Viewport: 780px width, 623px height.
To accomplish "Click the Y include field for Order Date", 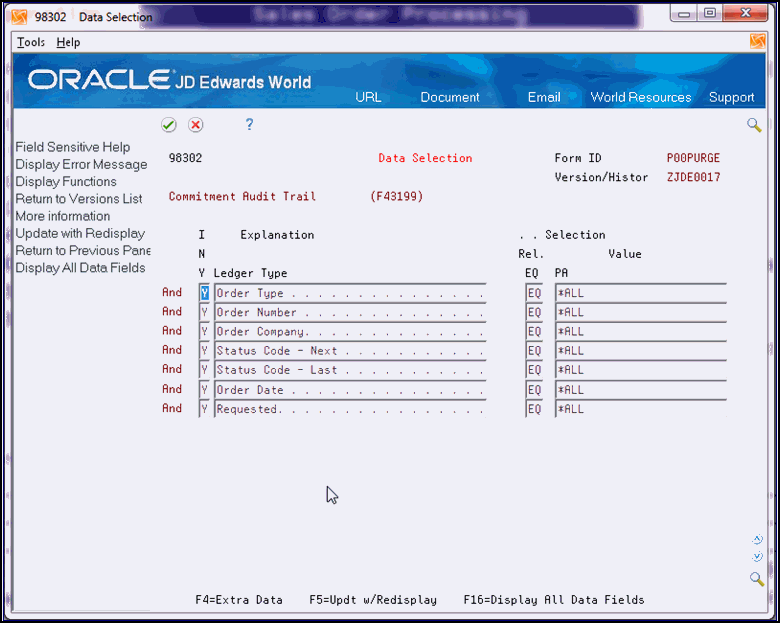I will point(204,390).
